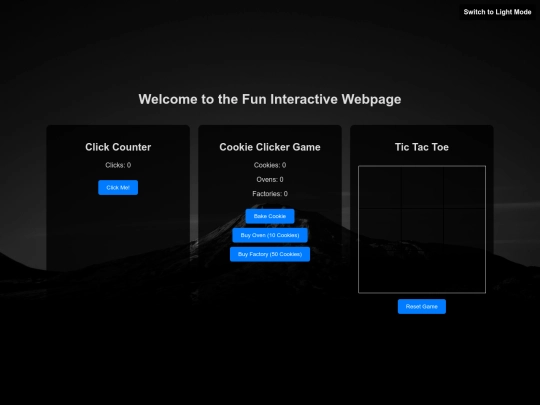Mark the bottom-right Tic Tac Toe cell
The image size is (540, 405).
click(464, 271)
